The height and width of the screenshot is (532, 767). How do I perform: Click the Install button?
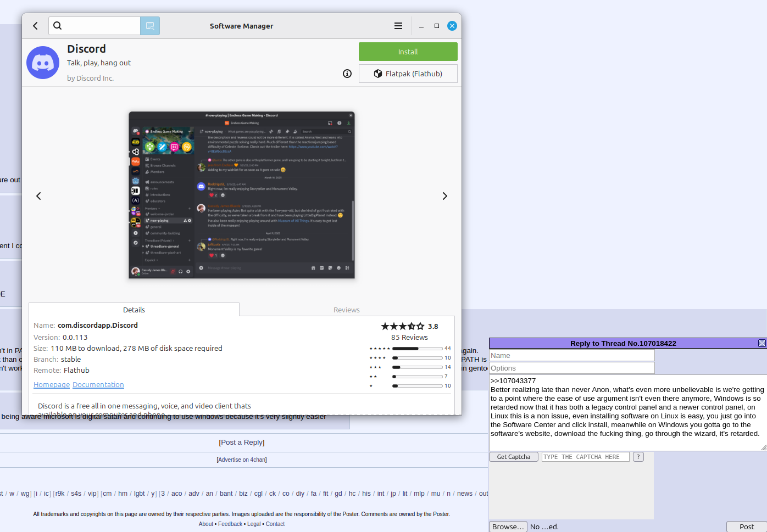[x=408, y=52]
